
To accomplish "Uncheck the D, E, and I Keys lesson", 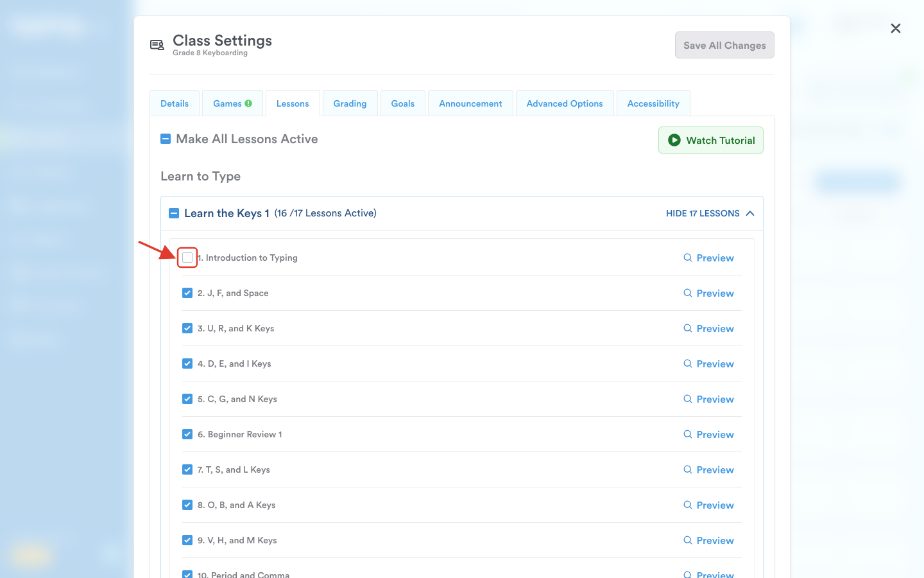I will point(187,363).
